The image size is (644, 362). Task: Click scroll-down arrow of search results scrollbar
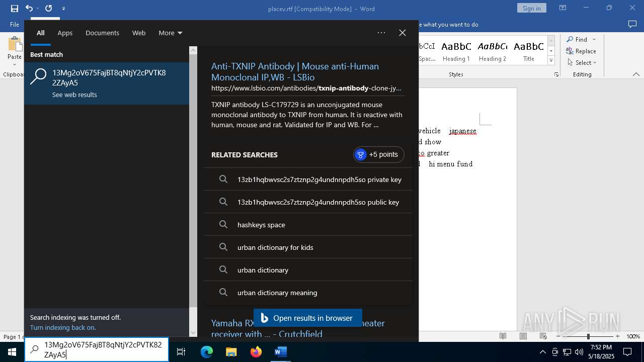coord(193,332)
